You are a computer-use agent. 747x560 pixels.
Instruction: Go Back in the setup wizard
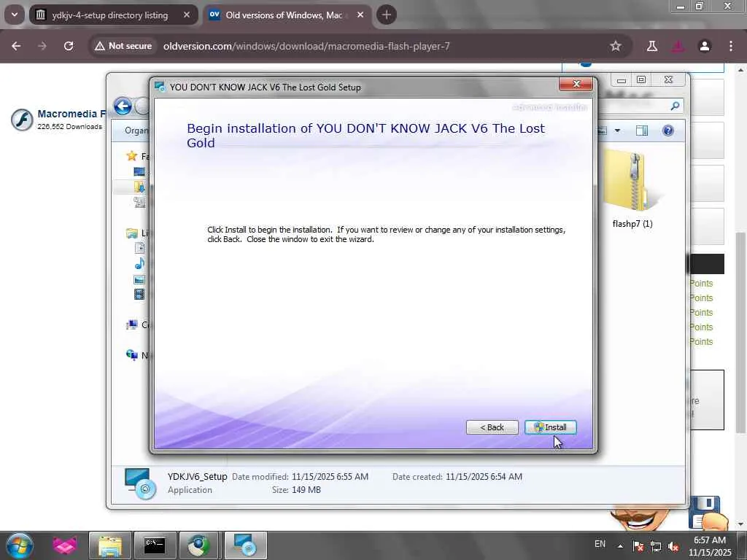pyautogui.click(x=492, y=427)
